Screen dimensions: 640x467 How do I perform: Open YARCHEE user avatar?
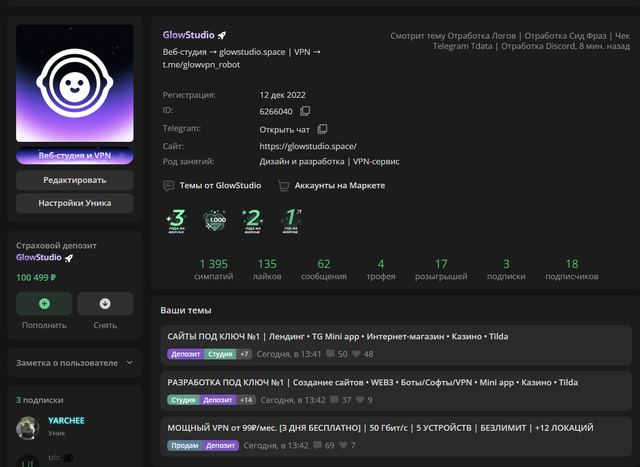pos(28,428)
